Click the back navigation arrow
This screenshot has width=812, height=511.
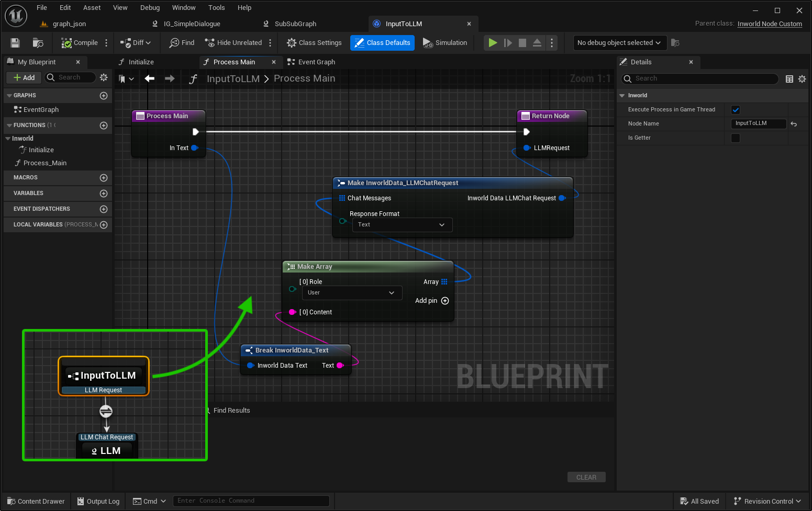(x=150, y=78)
